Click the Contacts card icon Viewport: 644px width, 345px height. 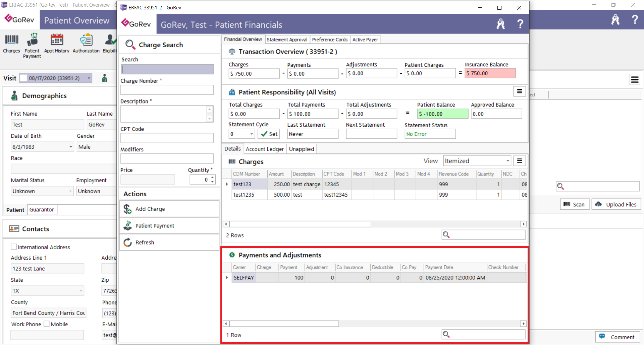click(14, 228)
